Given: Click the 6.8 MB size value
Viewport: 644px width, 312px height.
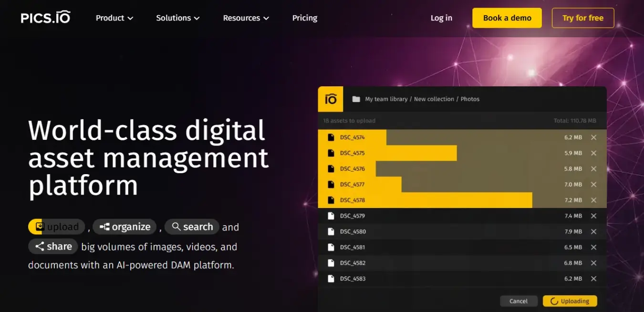Looking at the screenshot, I should (573, 263).
